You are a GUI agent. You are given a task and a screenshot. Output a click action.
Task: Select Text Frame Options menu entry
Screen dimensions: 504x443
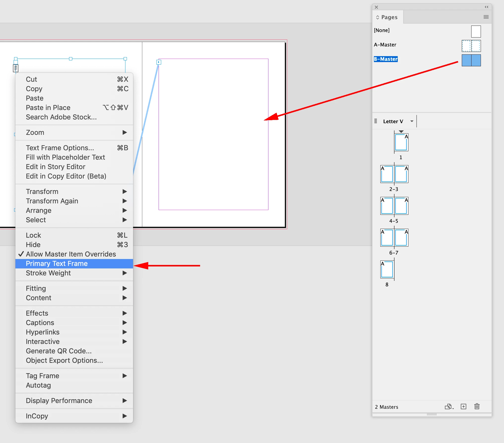tap(60, 148)
